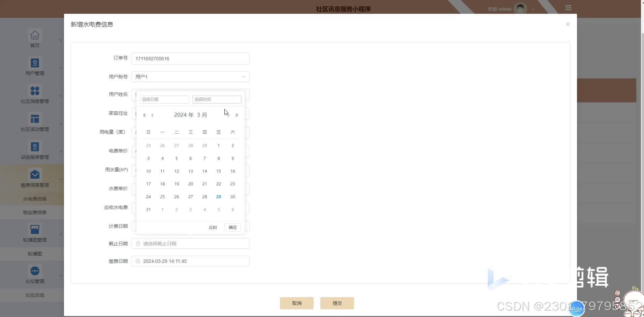Select day 15 in the calendar
This screenshot has height=317, width=644.
219,171
